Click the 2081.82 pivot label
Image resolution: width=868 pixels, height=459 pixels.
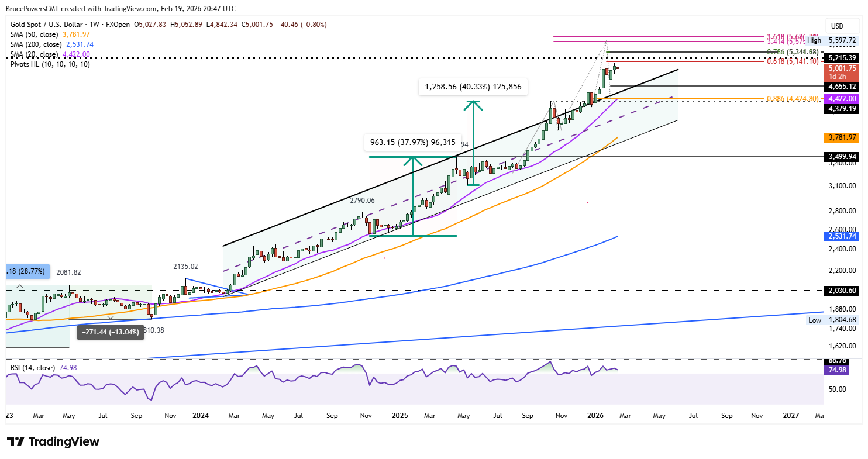point(68,272)
